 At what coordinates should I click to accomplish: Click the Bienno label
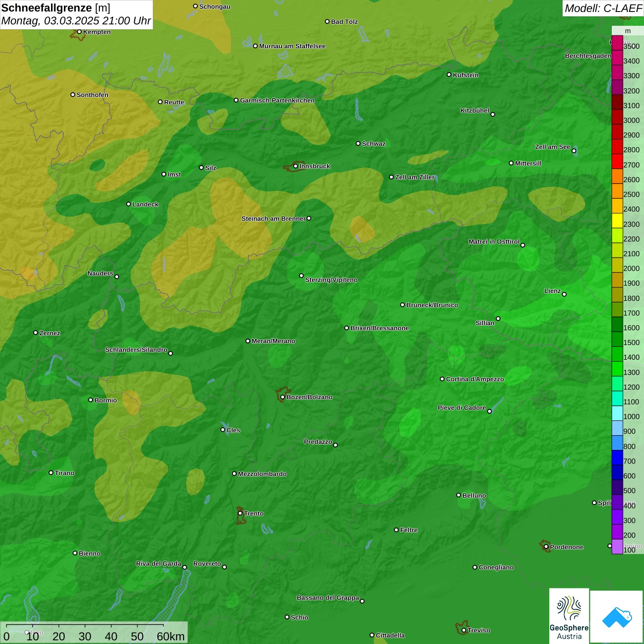90,553
